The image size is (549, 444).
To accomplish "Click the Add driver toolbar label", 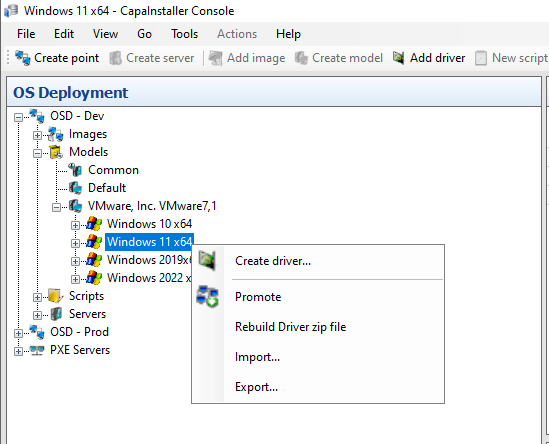I will 438,58.
